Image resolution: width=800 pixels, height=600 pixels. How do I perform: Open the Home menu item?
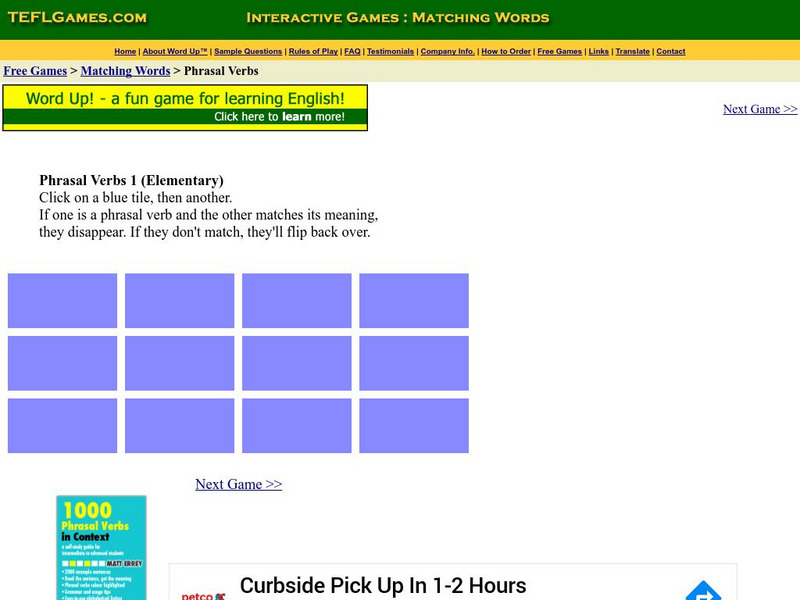click(124, 51)
